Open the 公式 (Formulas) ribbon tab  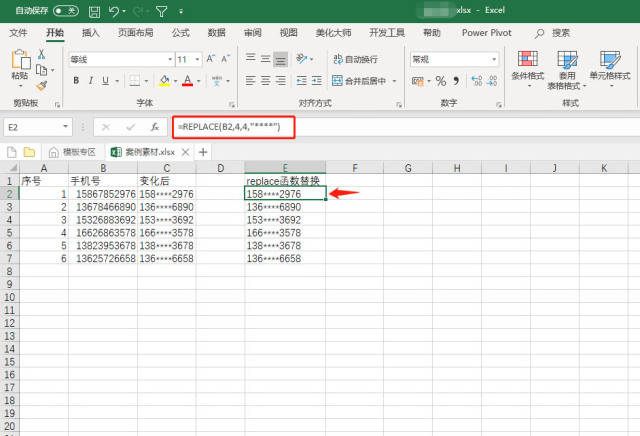coord(180,33)
